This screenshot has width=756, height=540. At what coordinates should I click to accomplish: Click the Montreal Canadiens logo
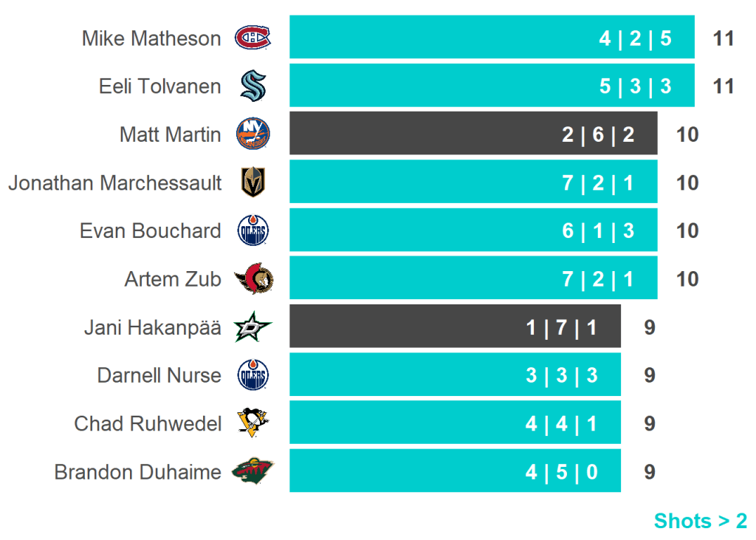252,38
